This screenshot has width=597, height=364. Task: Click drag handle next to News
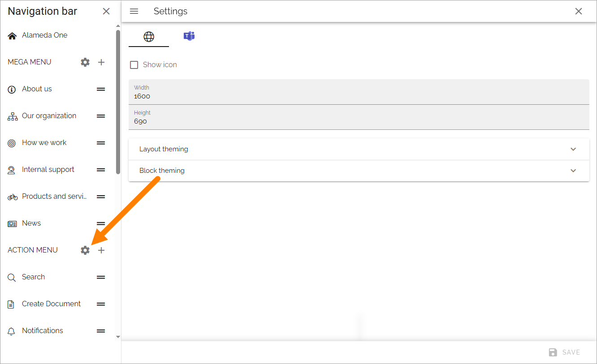(x=101, y=223)
